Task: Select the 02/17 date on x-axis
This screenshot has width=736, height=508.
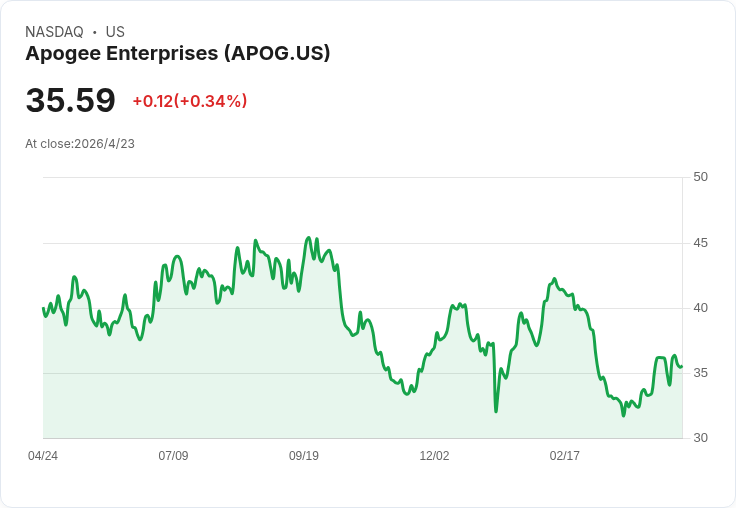Action: click(x=565, y=456)
